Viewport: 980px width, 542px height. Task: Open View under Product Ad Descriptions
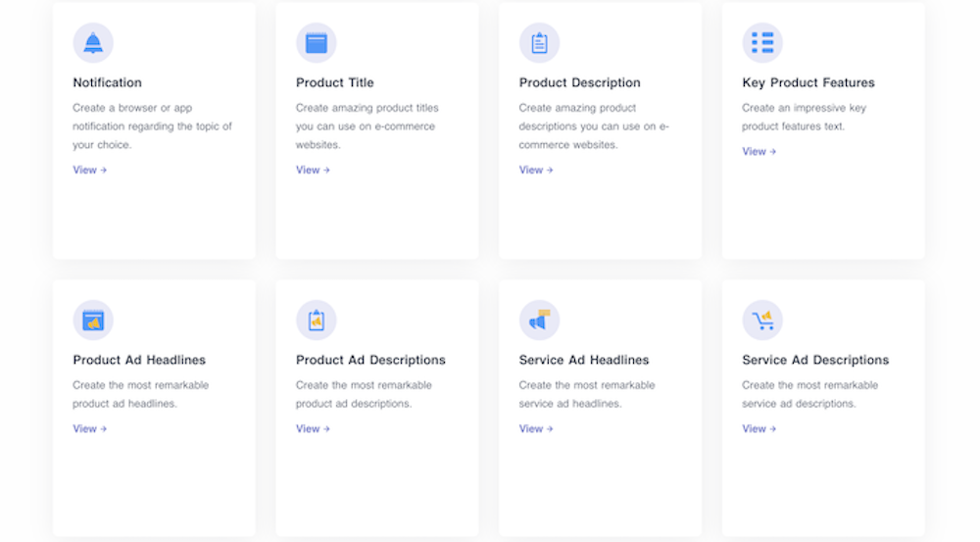[x=313, y=428]
